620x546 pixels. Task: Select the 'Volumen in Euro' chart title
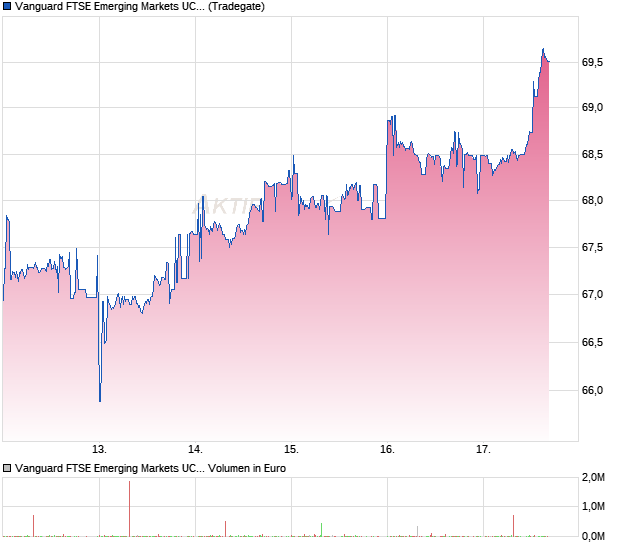coord(150,469)
